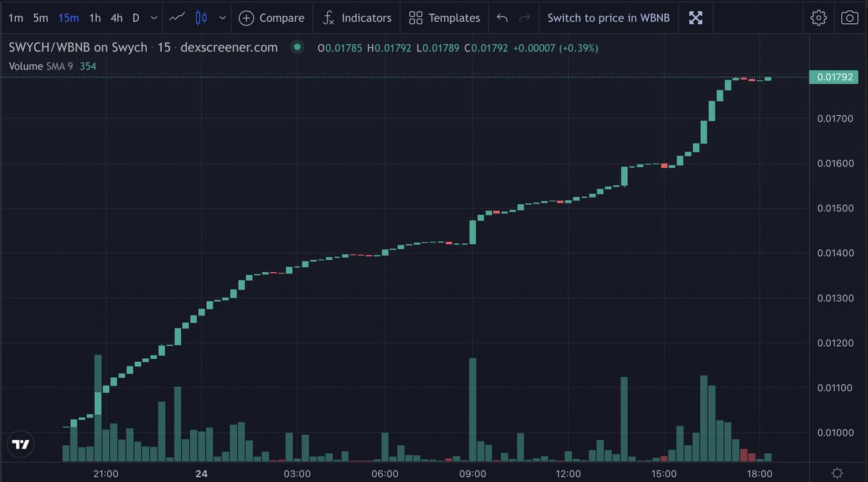
Task: Choose the candlestick chart style icon
Action: point(201,17)
